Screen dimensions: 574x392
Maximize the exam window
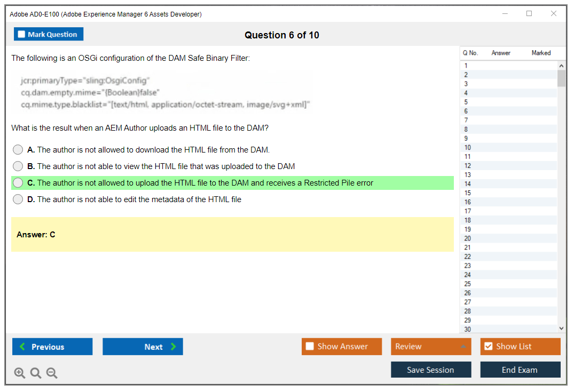click(529, 14)
